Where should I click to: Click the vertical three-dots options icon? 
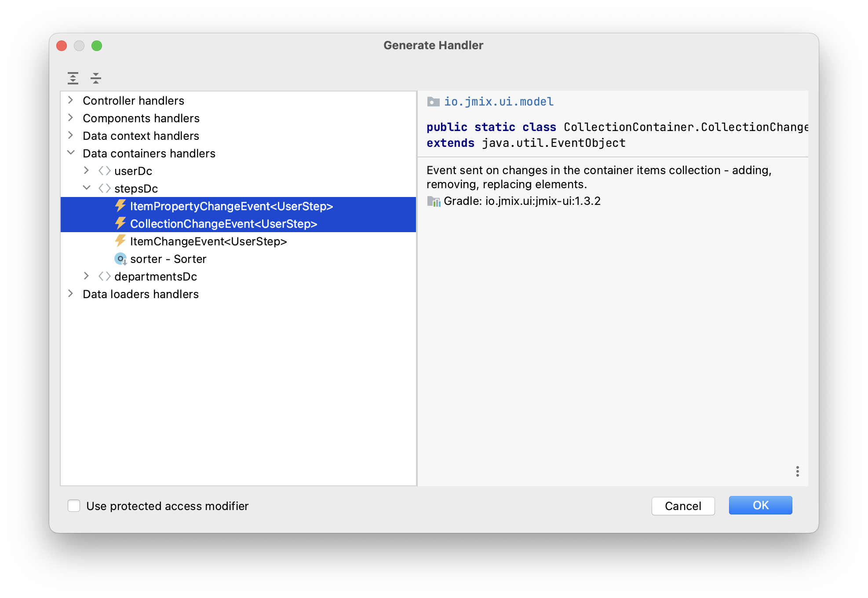click(x=797, y=471)
